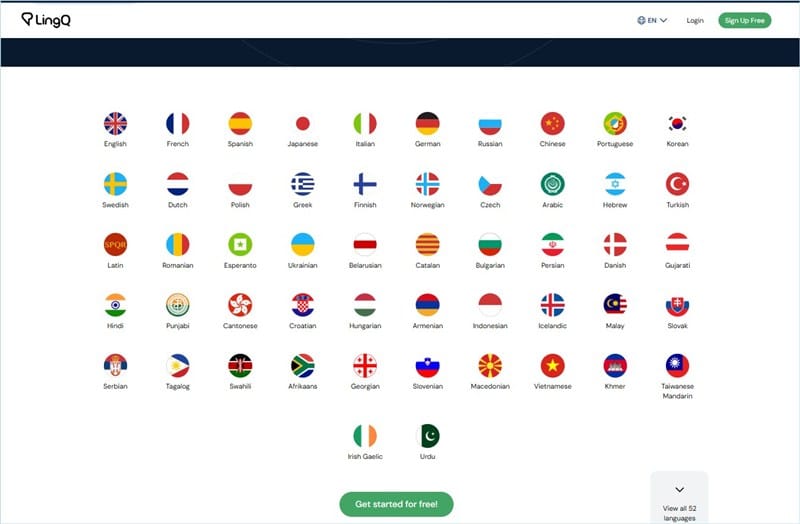The height and width of the screenshot is (524, 800).
Task: Choose the Korean flag icon
Action: tap(678, 123)
